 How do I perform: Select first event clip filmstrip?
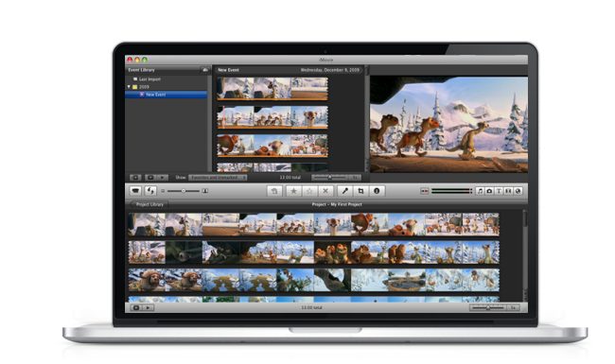click(x=272, y=89)
